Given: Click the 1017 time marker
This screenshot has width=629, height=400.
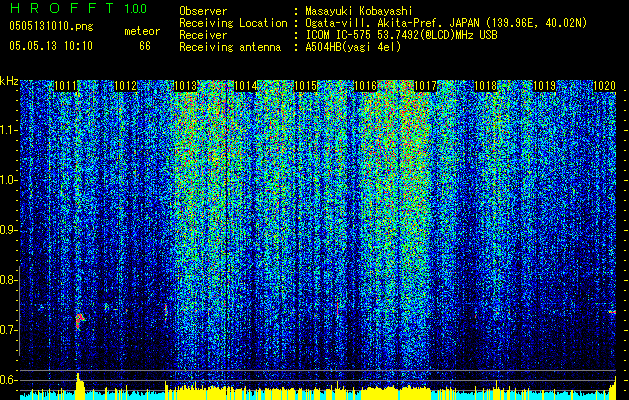Looking at the screenshot, I should pyautogui.click(x=426, y=86).
